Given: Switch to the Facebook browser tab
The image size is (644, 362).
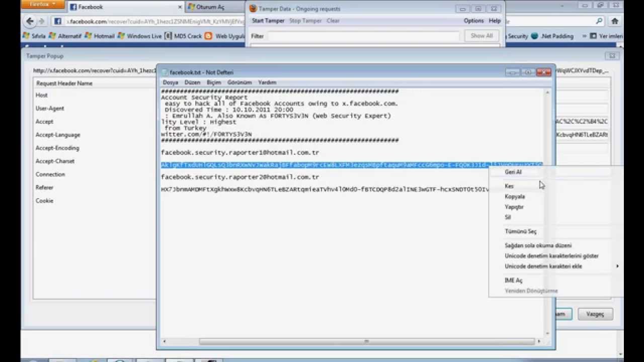Looking at the screenshot, I should click(125, 7).
